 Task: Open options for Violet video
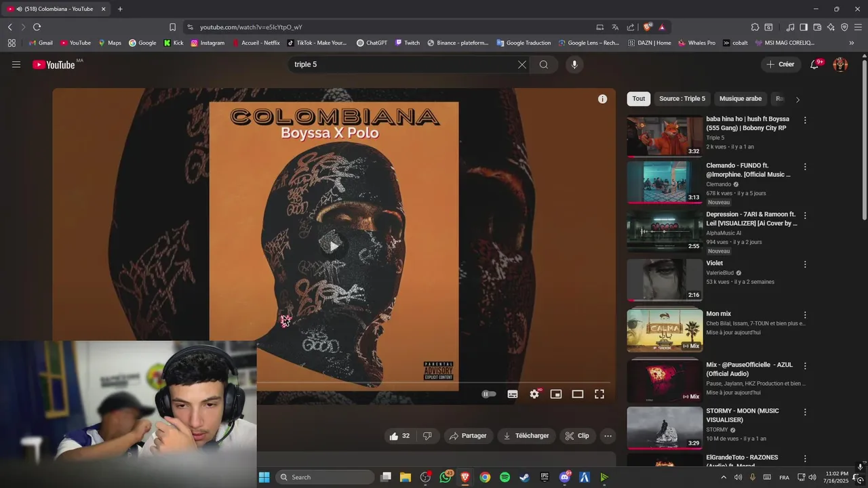[805, 264]
